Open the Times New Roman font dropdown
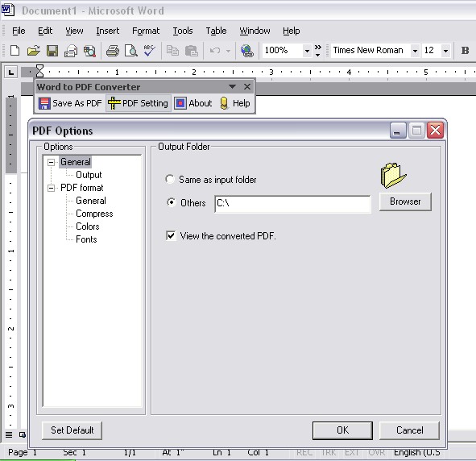476x461 pixels. [x=415, y=51]
